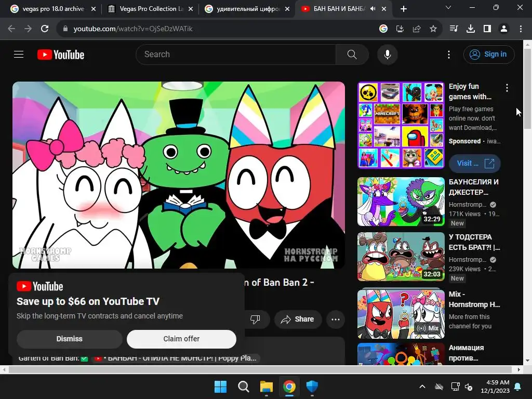Image resolution: width=532 pixels, height=399 pixels.
Task: Click the address bar URL
Action: point(133,29)
